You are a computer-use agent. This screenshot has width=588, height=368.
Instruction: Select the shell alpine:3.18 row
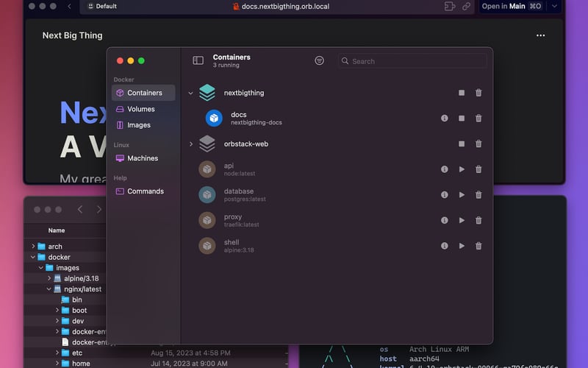[x=337, y=246]
